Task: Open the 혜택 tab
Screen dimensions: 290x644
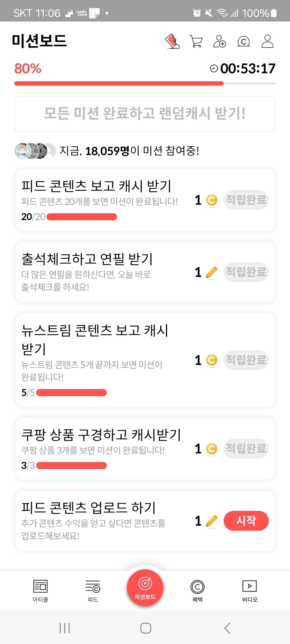Action: pyautogui.click(x=197, y=591)
